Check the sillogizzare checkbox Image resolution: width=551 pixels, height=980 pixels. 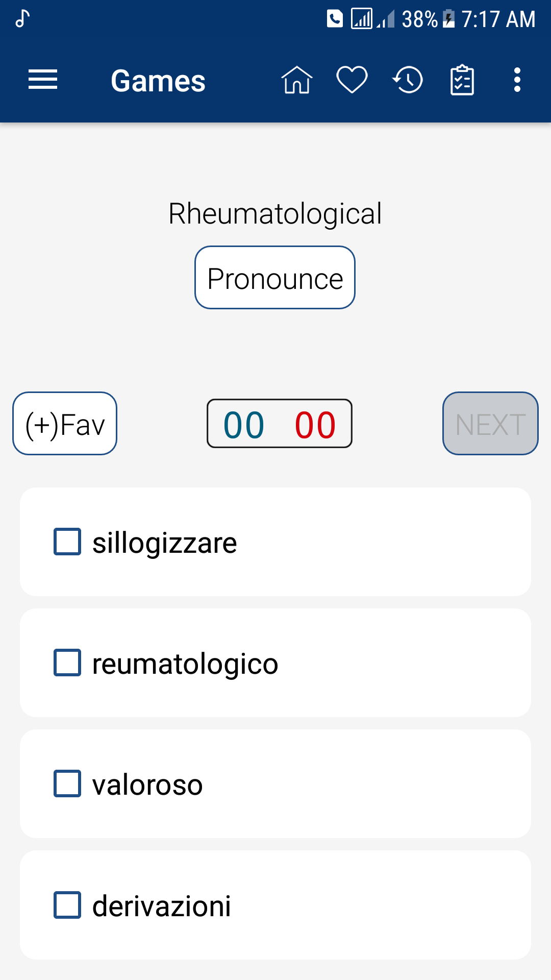(x=67, y=542)
